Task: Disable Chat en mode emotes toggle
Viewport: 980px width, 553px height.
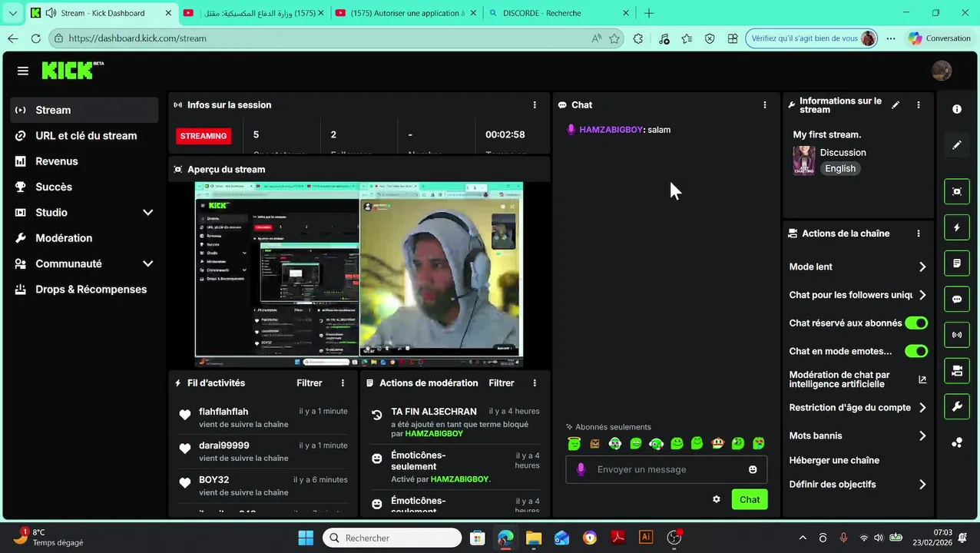Action: point(916,351)
